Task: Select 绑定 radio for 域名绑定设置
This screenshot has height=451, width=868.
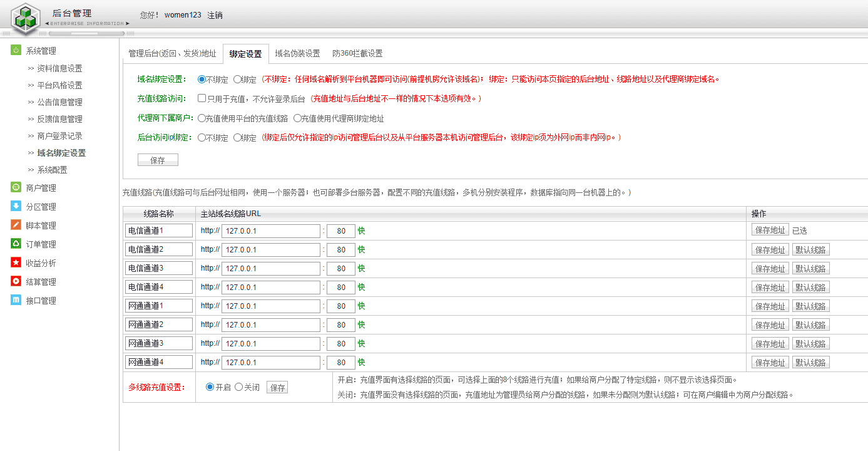Action: [237, 80]
